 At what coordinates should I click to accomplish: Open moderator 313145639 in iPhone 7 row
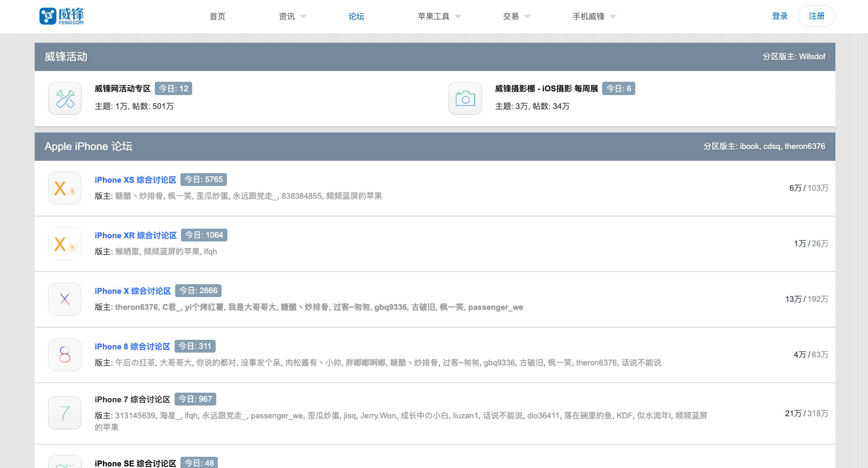tap(136, 416)
